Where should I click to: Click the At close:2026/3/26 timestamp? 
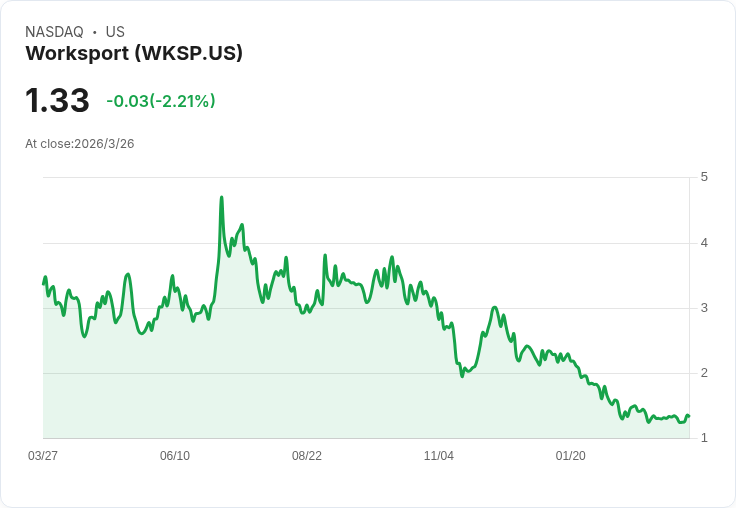click(80, 144)
